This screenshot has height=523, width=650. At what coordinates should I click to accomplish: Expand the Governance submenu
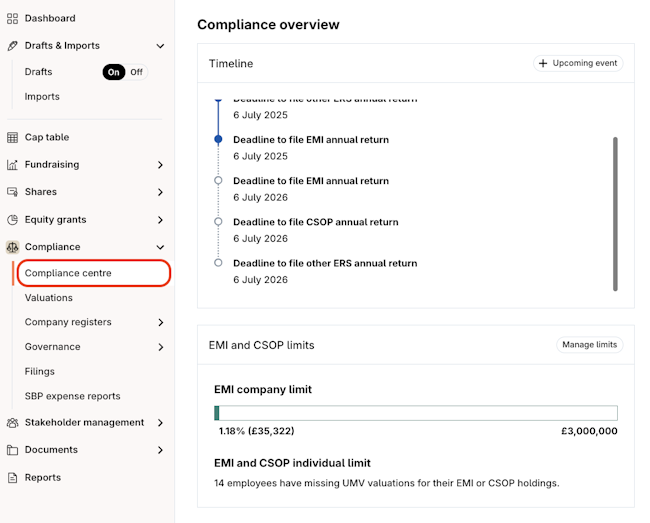click(160, 347)
